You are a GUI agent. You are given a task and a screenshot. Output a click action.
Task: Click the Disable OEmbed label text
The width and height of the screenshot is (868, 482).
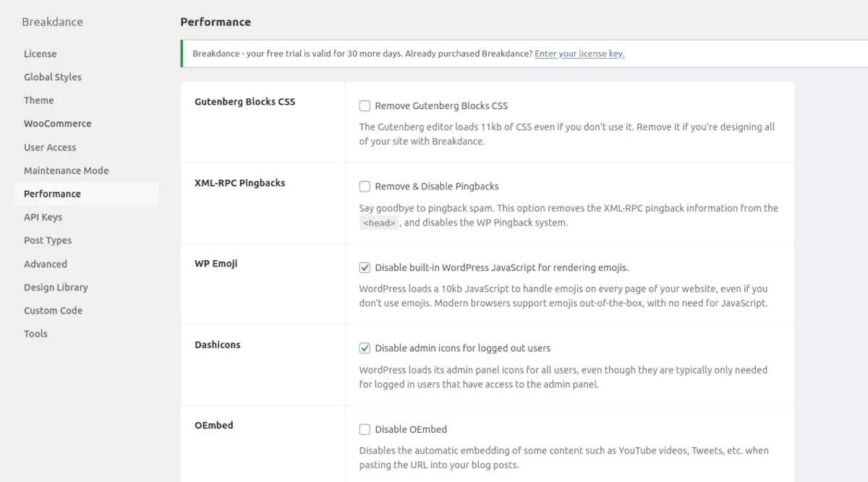pyautogui.click(x=411, y=429)
